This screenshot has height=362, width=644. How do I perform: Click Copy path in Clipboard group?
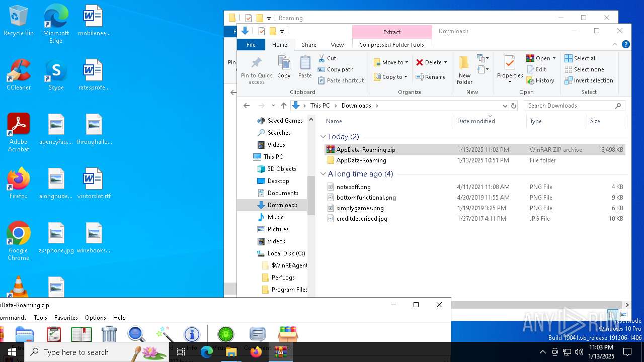336,69
